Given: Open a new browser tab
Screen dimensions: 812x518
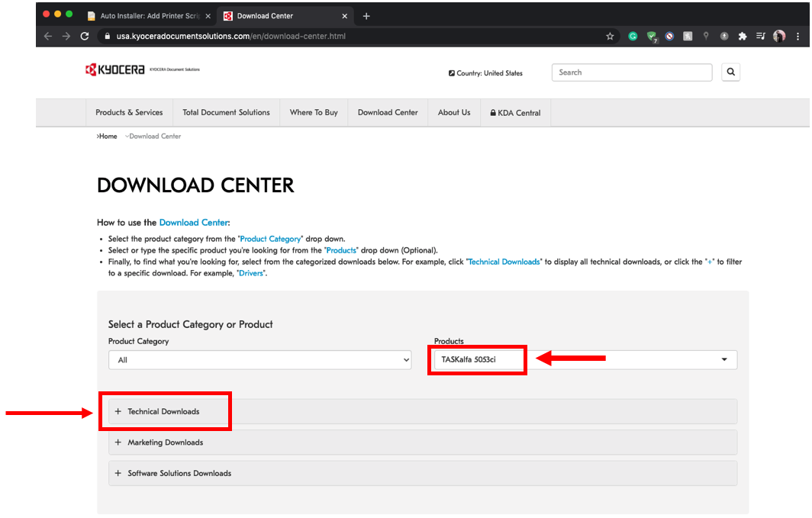Looking at the screenshot, I should pos(366,16).
